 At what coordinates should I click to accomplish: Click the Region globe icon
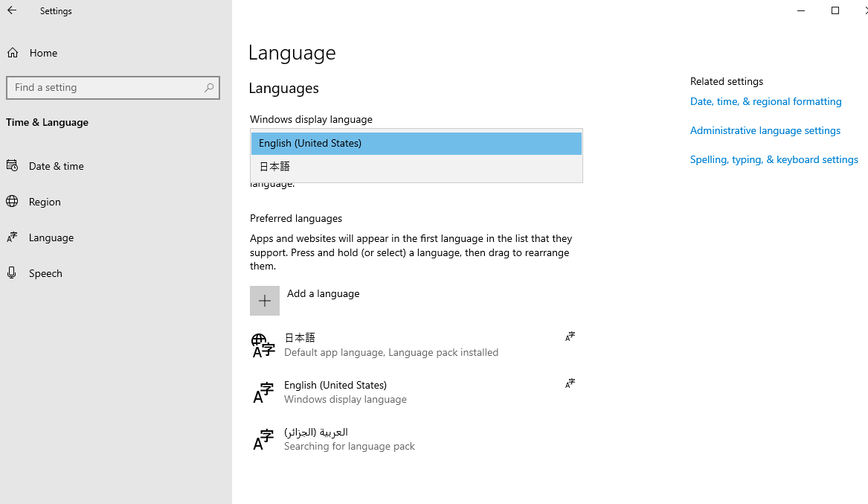point(12,201)
